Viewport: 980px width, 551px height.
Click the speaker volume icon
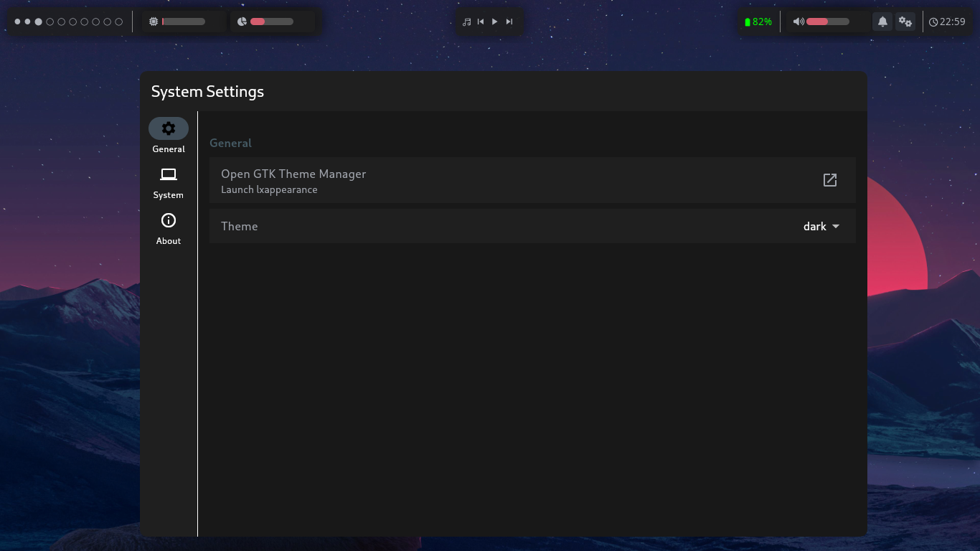798,22
